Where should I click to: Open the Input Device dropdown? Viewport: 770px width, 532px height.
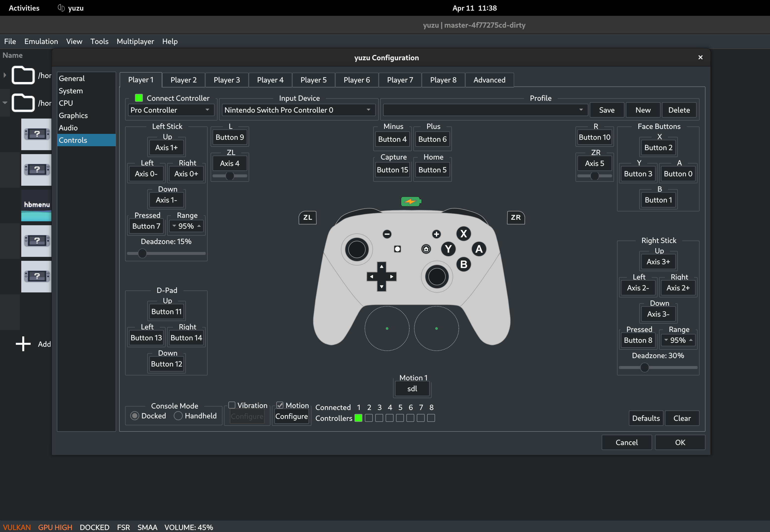298,110
